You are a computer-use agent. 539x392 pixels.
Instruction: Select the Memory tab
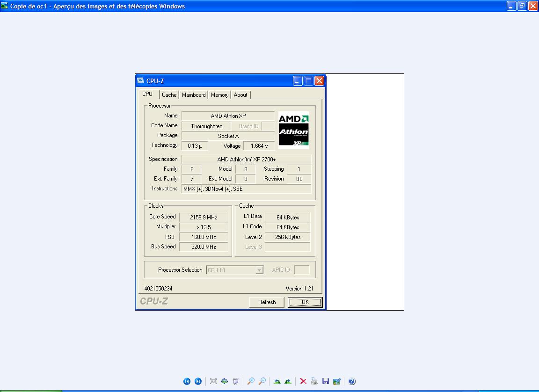click(219, 95)
